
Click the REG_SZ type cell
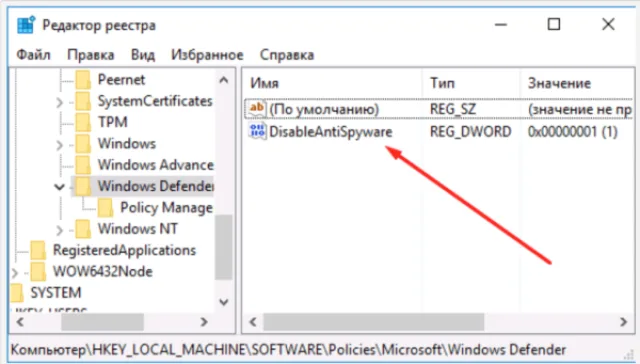[x=453, y=109]
